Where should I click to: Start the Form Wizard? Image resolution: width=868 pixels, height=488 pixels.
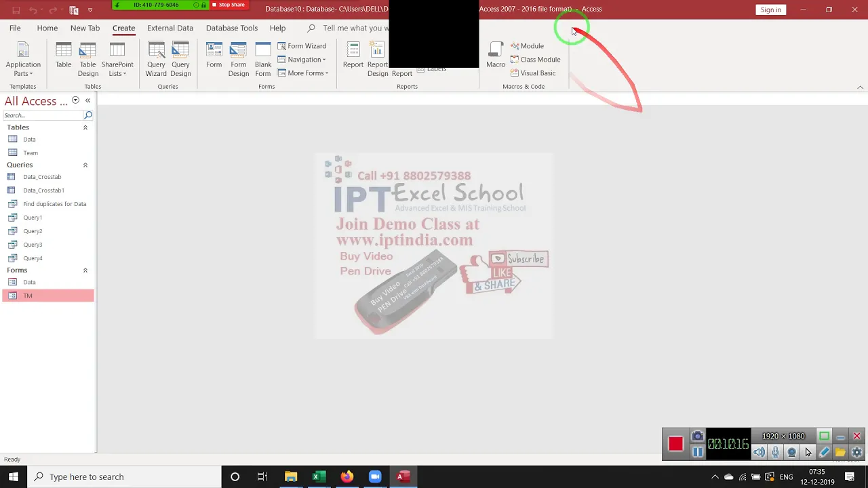point(302,46)
